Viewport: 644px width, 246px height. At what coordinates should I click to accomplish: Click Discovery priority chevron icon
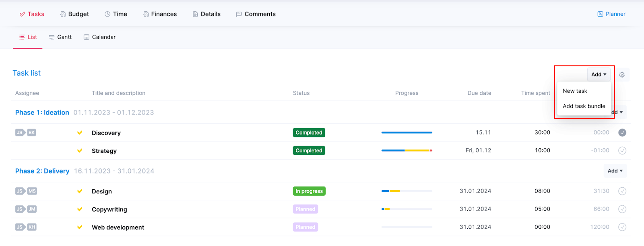point(80,133)
